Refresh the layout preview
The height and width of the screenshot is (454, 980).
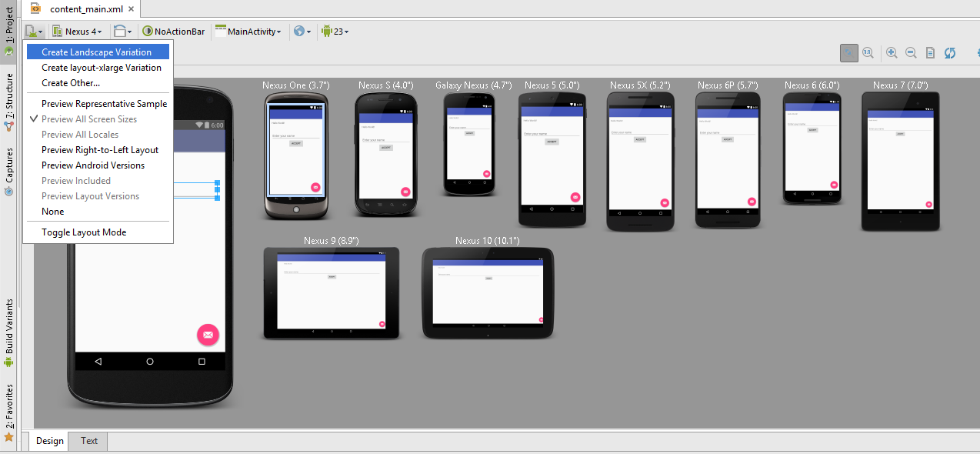click(950, 52)
